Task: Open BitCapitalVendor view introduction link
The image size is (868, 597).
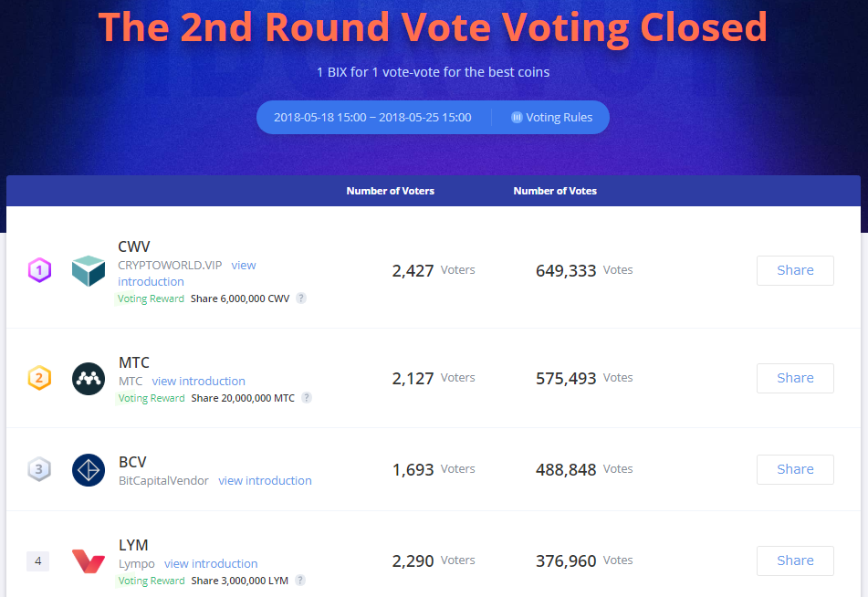Action: click(x=265, y=481)
